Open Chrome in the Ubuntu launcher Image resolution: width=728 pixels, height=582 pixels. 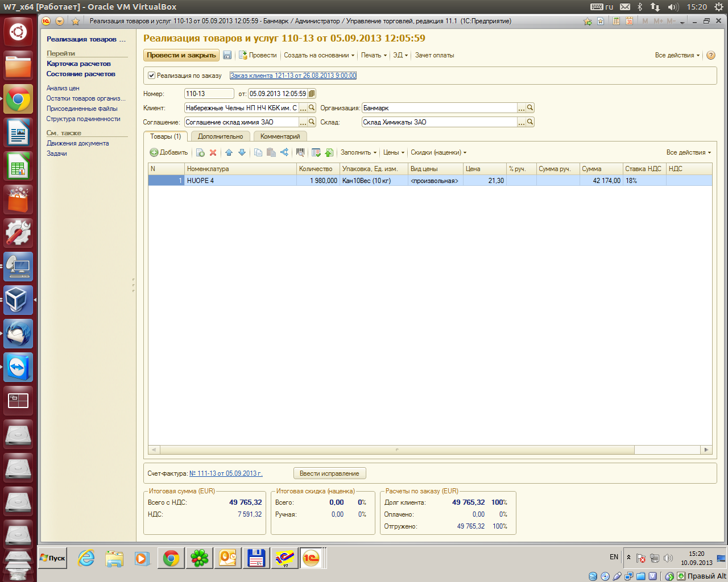point(18,99)
